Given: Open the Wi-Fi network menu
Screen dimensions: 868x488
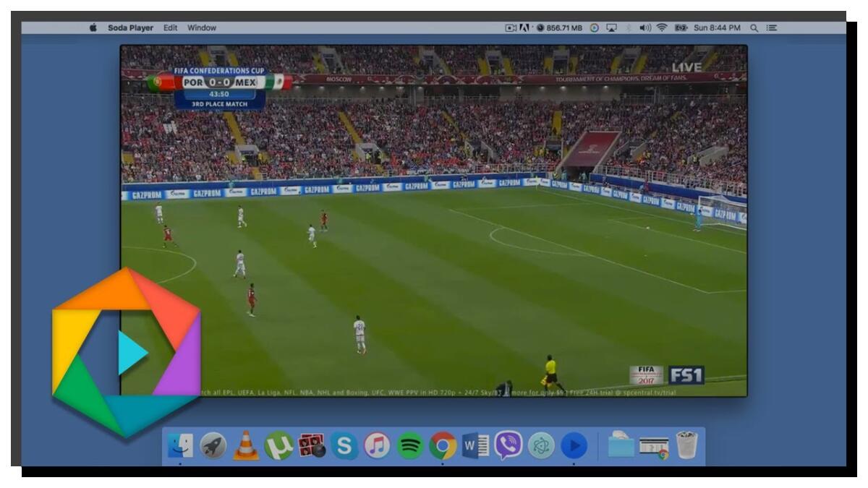Looking at the screenshot, I should pyautogui.click(x=662, y=27).
